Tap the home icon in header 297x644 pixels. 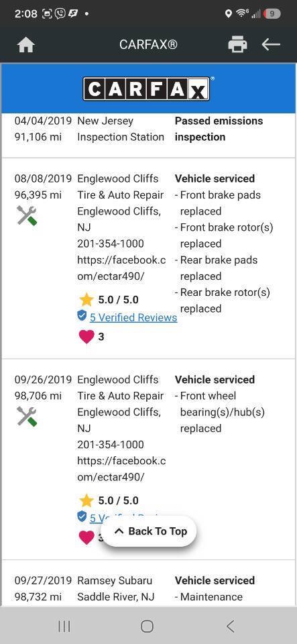click(x=26, y=45)
